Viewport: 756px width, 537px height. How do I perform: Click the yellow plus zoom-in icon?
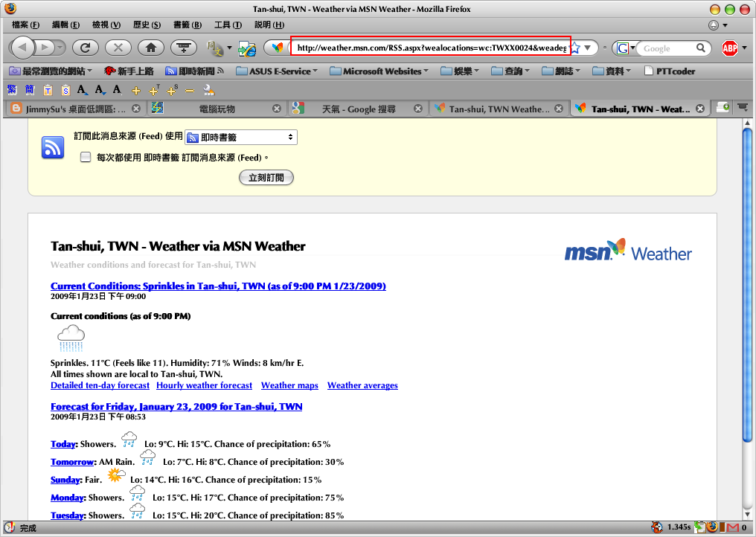click(136, 91)
